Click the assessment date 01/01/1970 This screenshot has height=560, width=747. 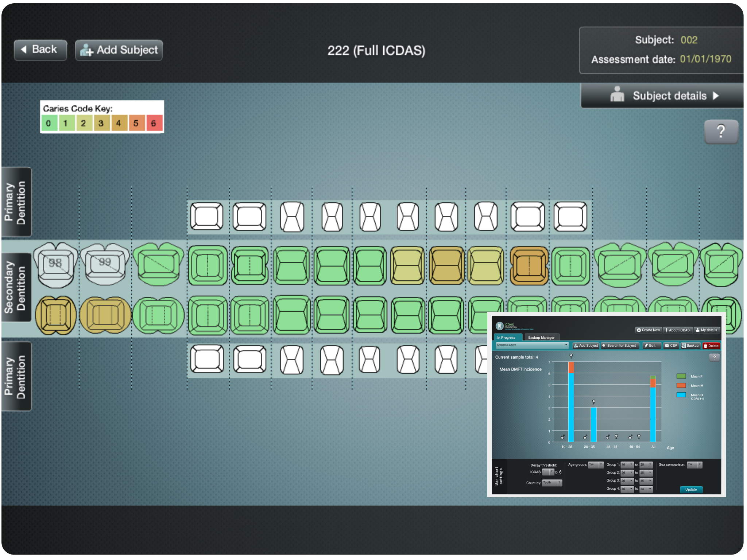coord(706,59)
